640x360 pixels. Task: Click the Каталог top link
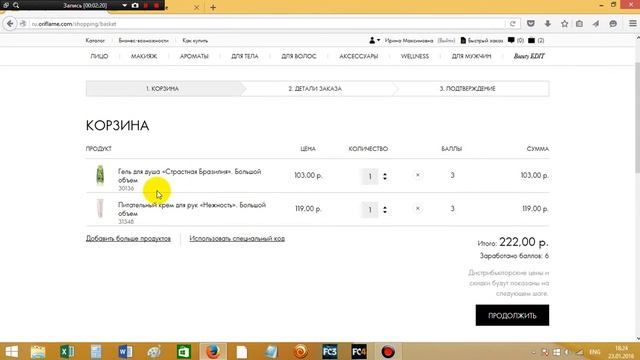95,40
